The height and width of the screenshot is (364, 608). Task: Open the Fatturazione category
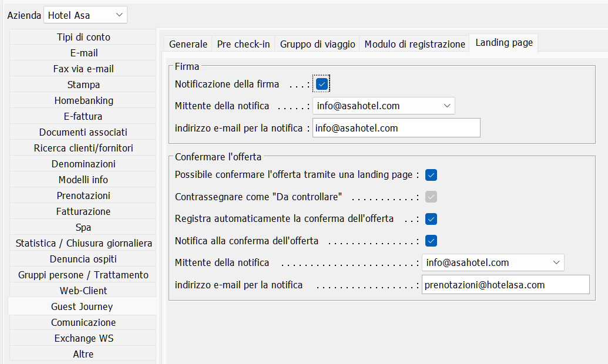point(83,211)
